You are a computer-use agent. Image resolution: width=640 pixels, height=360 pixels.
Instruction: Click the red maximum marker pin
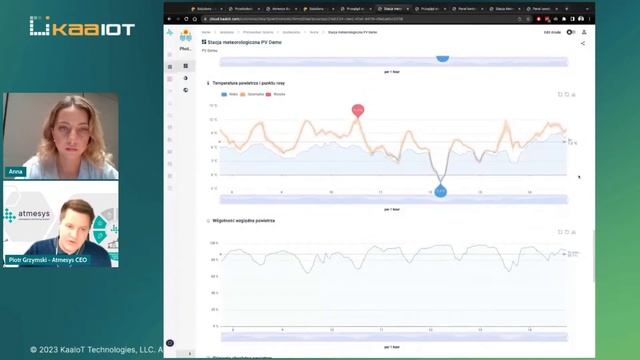[358, 110]
